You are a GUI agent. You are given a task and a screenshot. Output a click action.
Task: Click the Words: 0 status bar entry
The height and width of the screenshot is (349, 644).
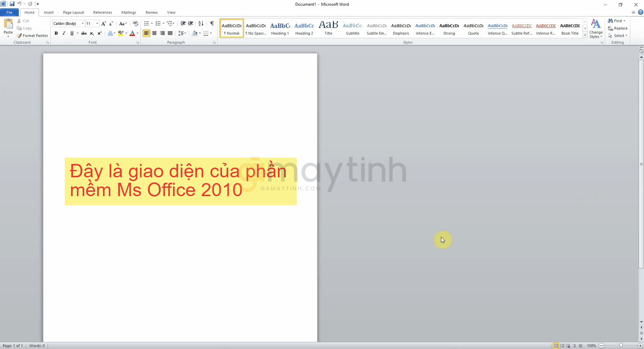tap(37, 346)
